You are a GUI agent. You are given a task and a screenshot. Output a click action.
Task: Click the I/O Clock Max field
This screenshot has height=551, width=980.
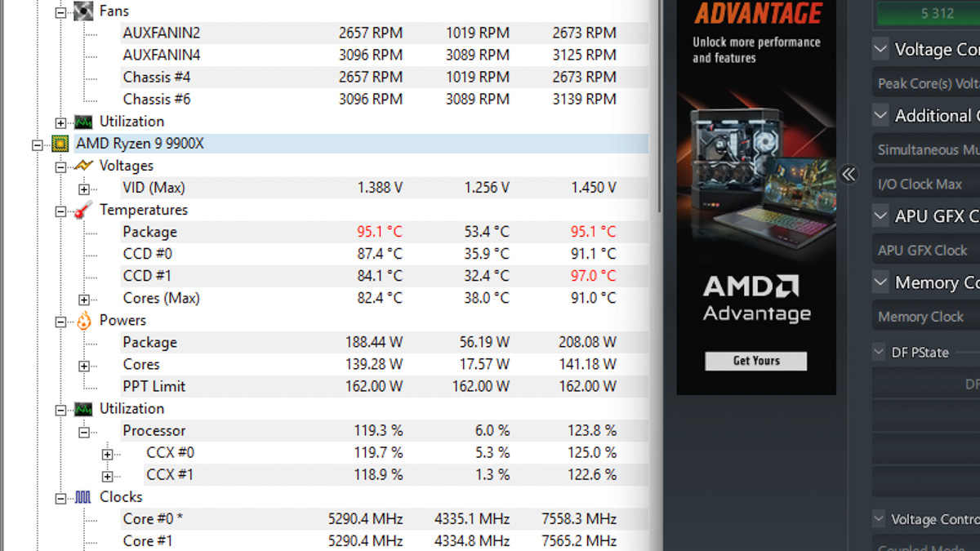pyautogui.click(x=926, y=184)
